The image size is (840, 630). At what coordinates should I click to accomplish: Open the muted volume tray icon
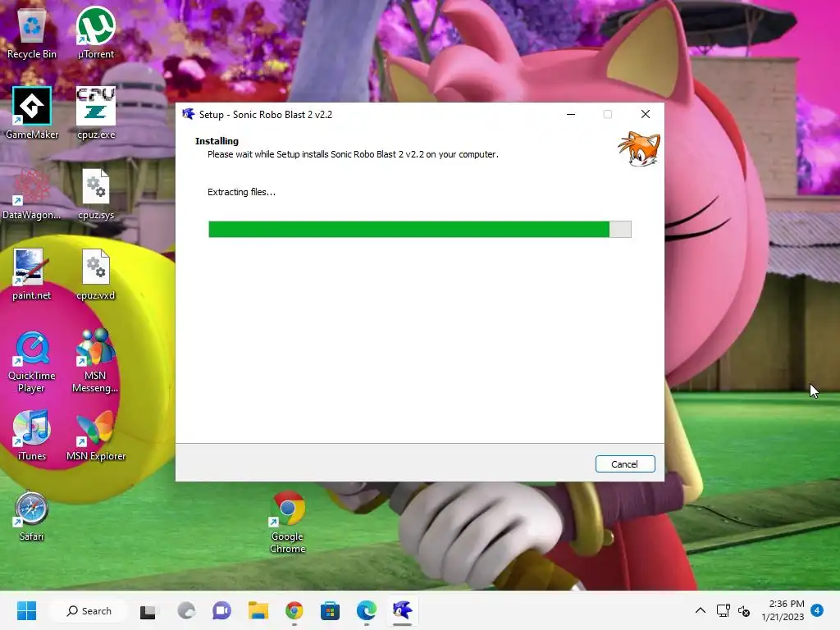coord(744,610)
